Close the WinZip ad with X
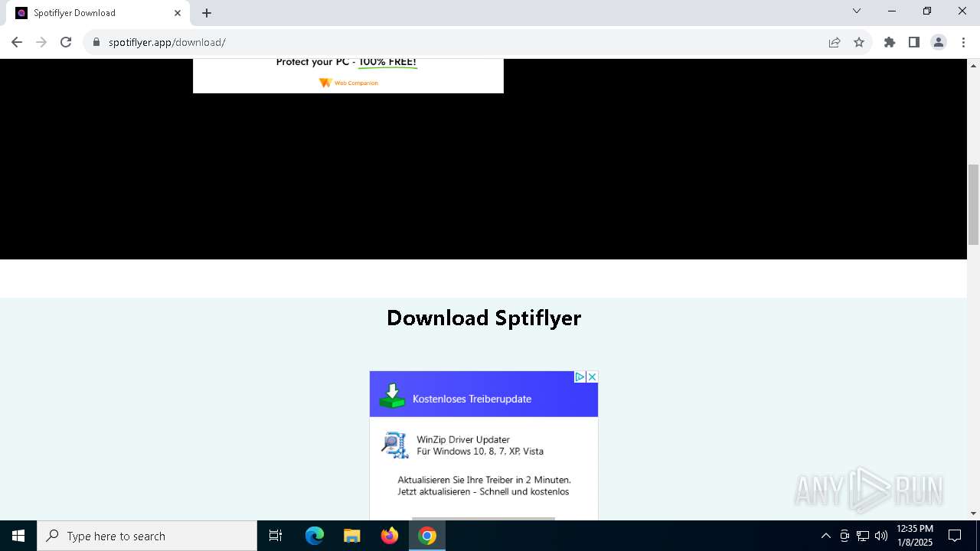The image size is (980, 551). pyautogui.click(x=592, y=377)
